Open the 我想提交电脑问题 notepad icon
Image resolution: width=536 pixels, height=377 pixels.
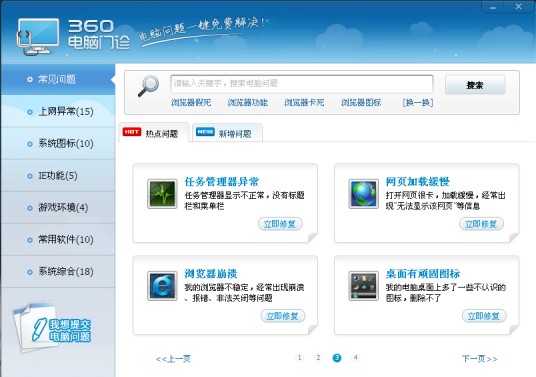click(51, 327)
